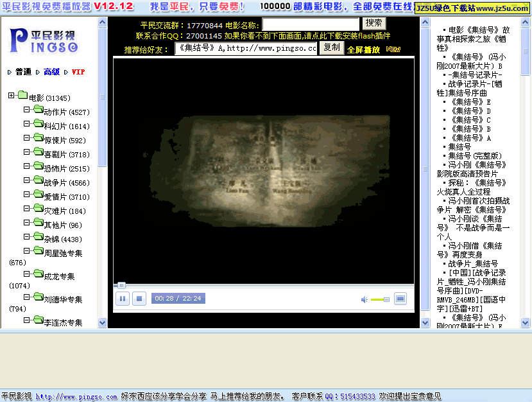Collapse the 喜剧片 tree node
Viewport: 532px width, 402px height.
pyautogui.click(x=26, y=152)
